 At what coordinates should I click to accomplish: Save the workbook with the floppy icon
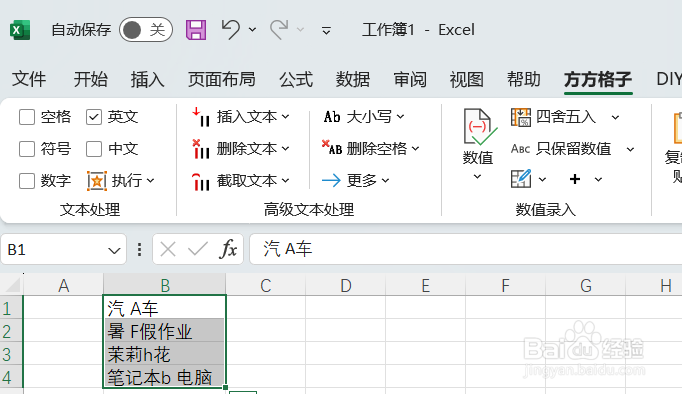pos(196,30)
